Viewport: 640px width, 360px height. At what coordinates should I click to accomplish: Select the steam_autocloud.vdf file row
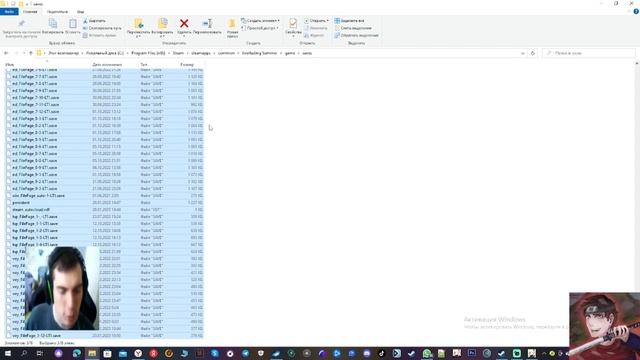pos(104,209)
